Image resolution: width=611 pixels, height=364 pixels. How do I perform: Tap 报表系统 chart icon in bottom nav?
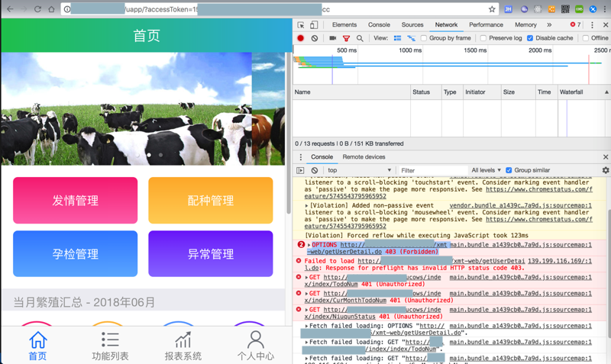(x=183, y=340)
